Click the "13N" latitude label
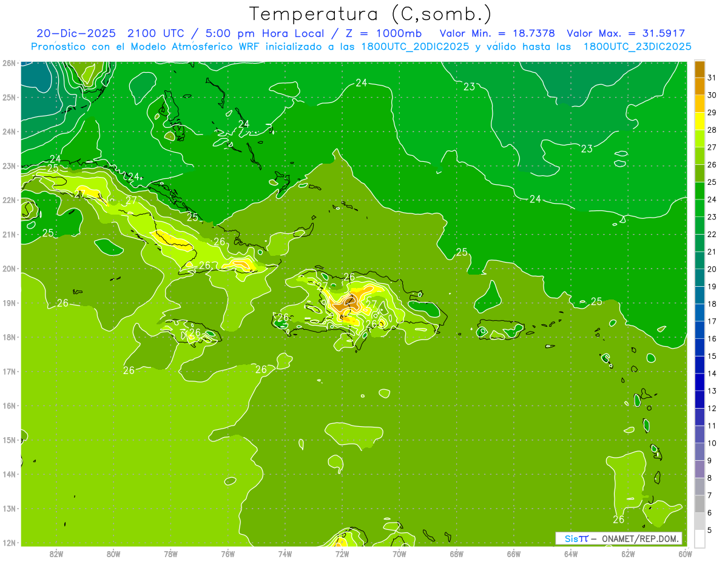Image resolution: width=728 pixels, height=562 pixels. 8,508
